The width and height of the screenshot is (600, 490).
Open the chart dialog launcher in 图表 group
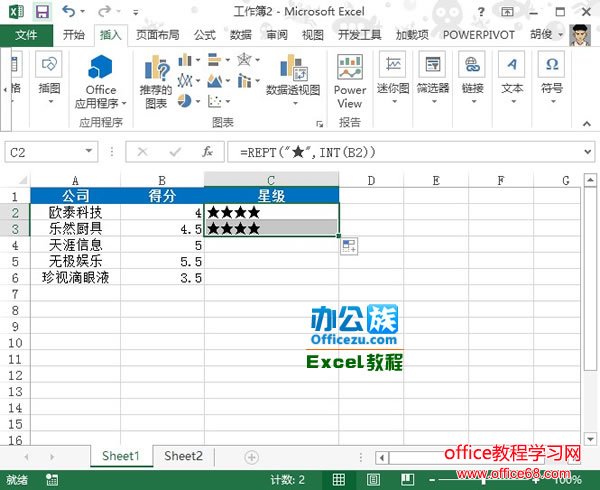[320, 124]
